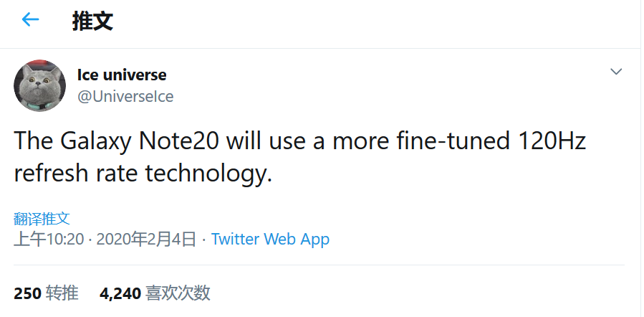View the 250 转推 retweets list
The width and height of the screenshot is (644, 317).
coord(46,293)
